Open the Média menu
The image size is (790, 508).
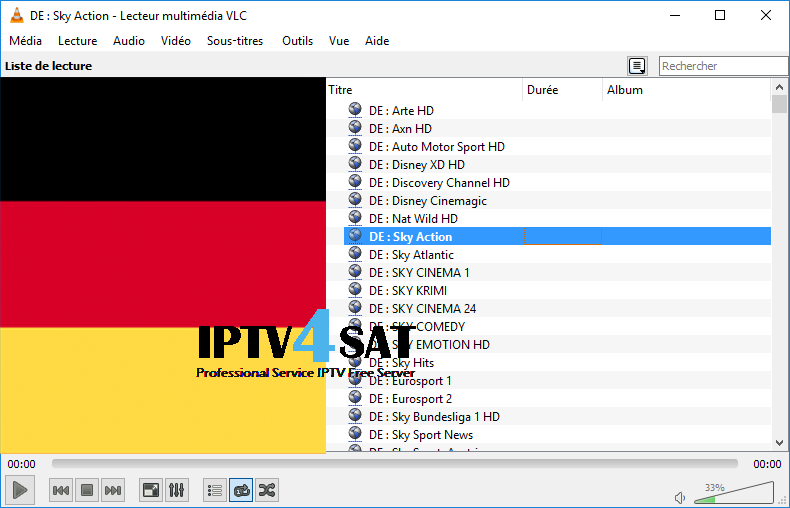25,41
